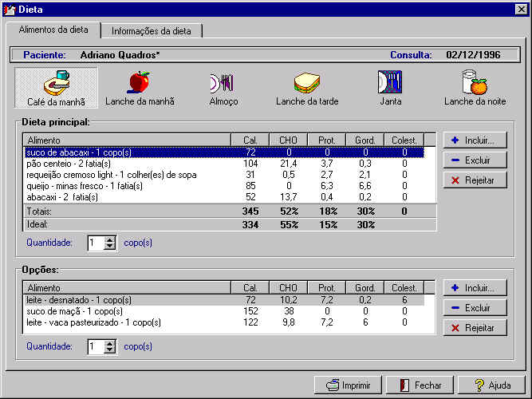Open the Alimentos da dieta tab

(54, 30)
